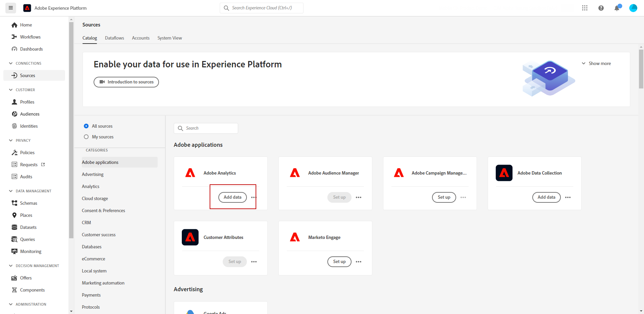Select the Cloud storage category
644x314 pixels.
click(x=95, y=198)
